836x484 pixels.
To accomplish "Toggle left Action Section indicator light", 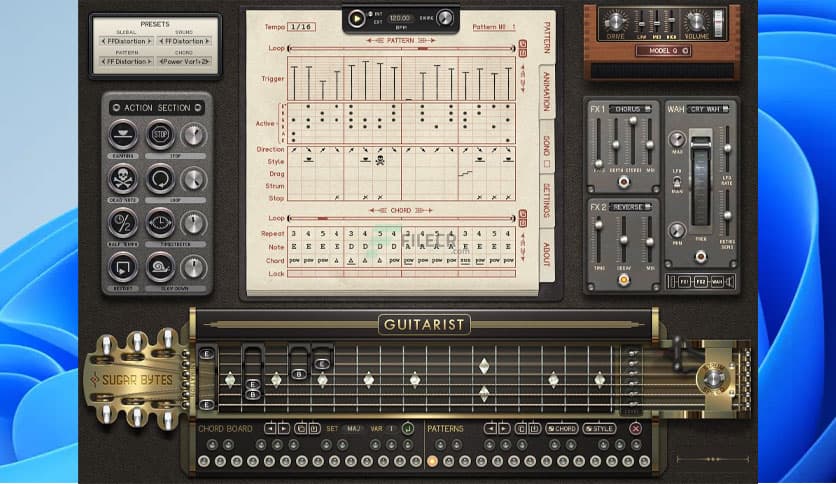I will coord(116,108).
